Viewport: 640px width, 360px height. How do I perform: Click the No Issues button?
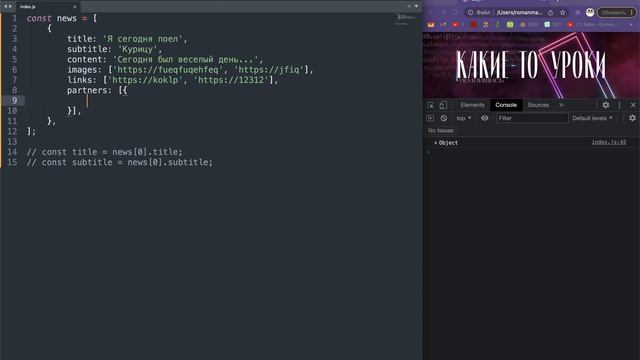pos(441,130)
